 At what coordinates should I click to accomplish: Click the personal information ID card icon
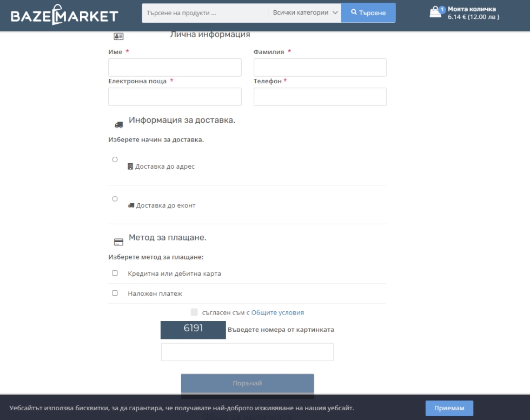pyautogui.click(x=118, y=37)
